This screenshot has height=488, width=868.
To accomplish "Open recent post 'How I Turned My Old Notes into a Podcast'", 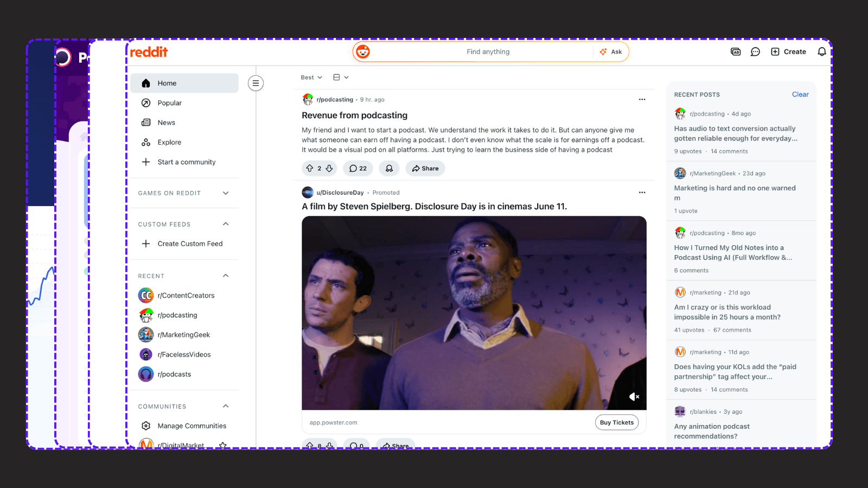I will pyautogui.click(x=733, y=253).
